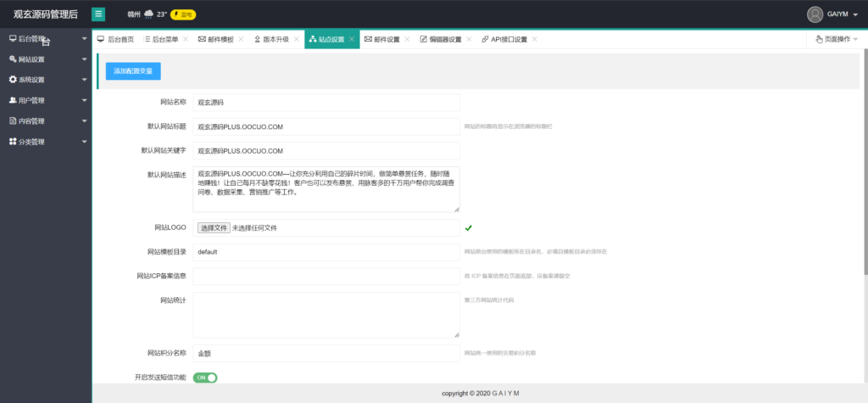Click the green checkmark next to 网站LOGO
868x403 pixels.
tap(468, 227)
